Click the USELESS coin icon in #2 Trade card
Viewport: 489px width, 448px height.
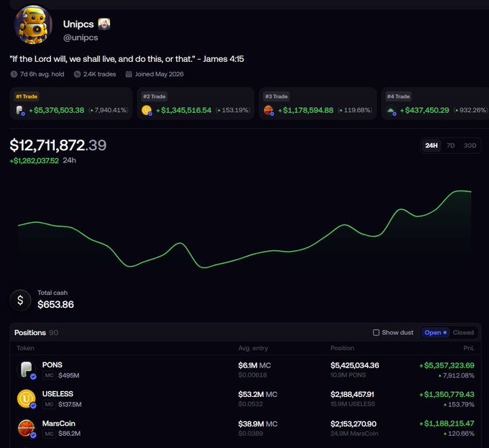click(147, 110)
